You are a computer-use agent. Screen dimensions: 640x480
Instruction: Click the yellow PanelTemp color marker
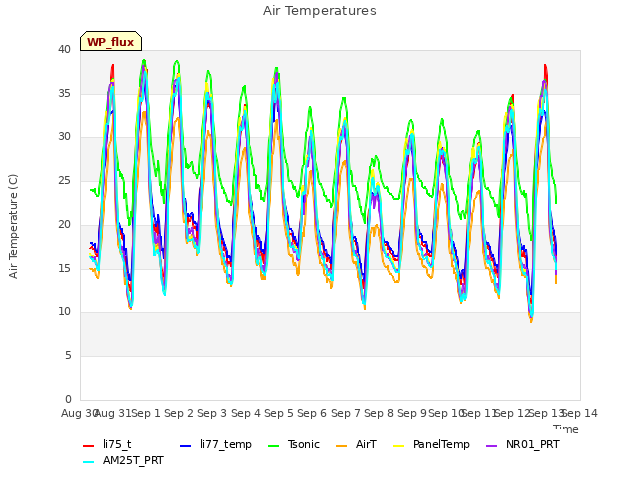pos(398,446)
